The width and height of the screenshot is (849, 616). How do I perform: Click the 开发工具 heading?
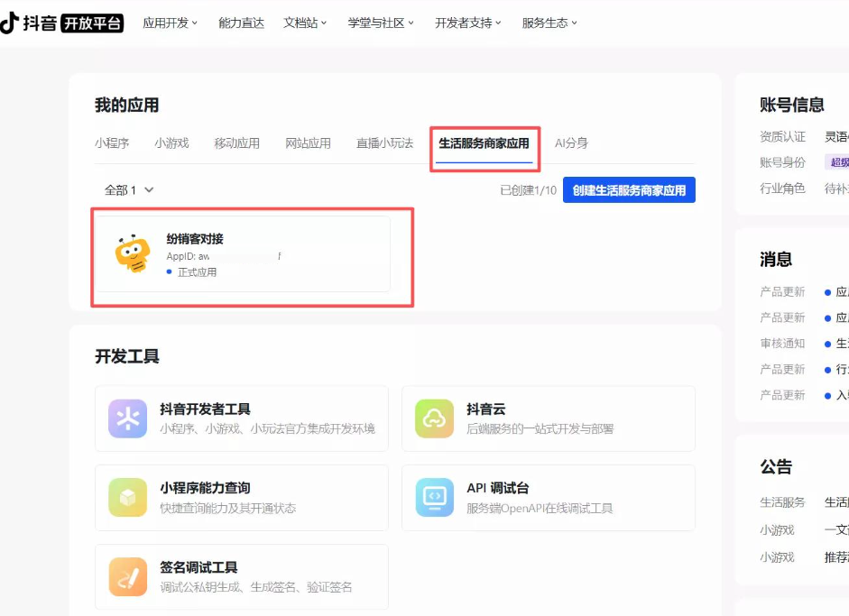126,356
